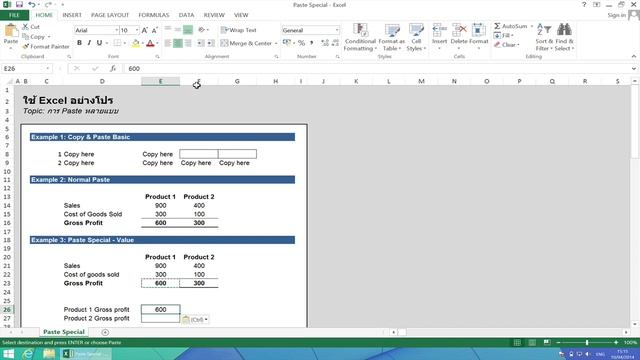Viewport: 640px width, 360px height.
Task: Switch to the VIEW tab
Action: click(x=241, y=15)
